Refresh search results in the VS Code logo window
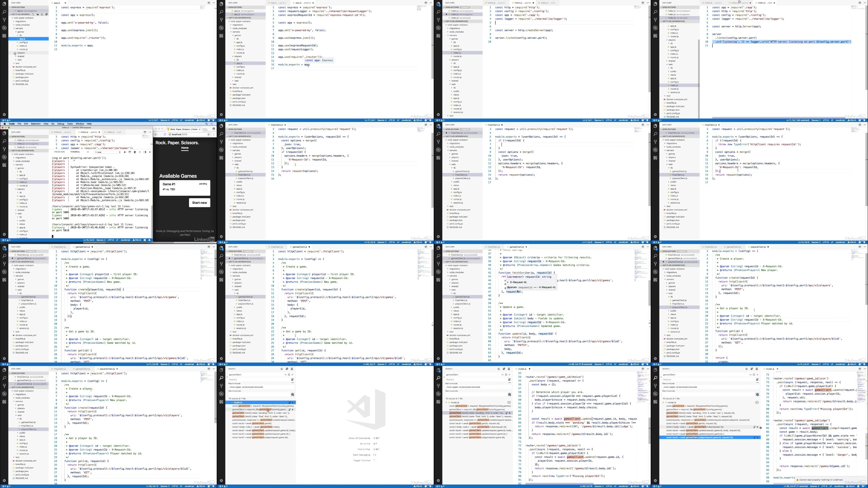The width and height of the screenshot is (868, 488). [282, 369]
